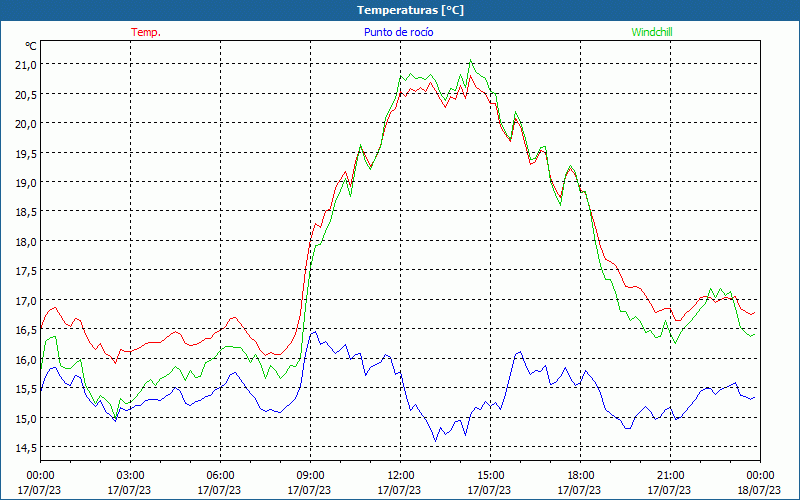Click the 21,0 y-axis value
The image size is (800, 500).
tap(26, 64)
